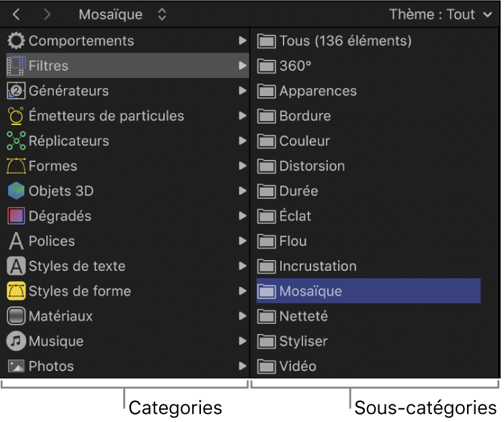
Task: Select the Apparences subcategory label
Action: tap(318, 91)
